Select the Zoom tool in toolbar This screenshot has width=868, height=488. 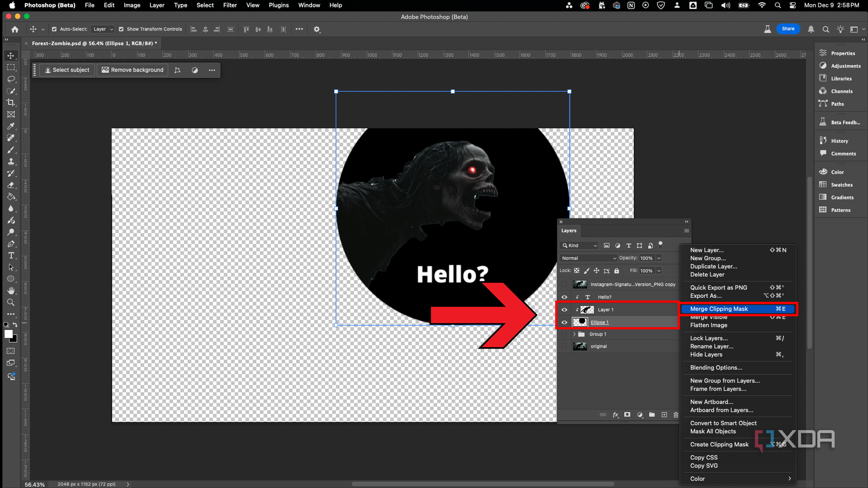click(11, 302)
